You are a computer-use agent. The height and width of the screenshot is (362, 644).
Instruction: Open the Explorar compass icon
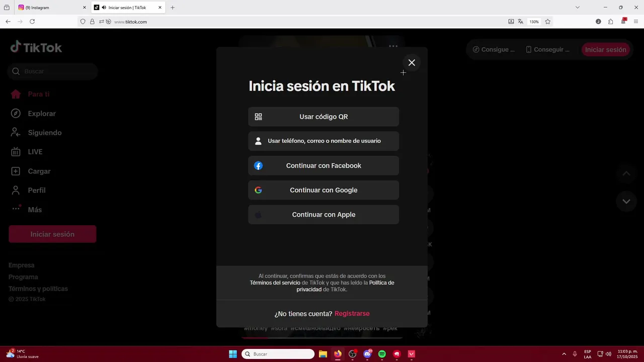[x=16, y=114]
